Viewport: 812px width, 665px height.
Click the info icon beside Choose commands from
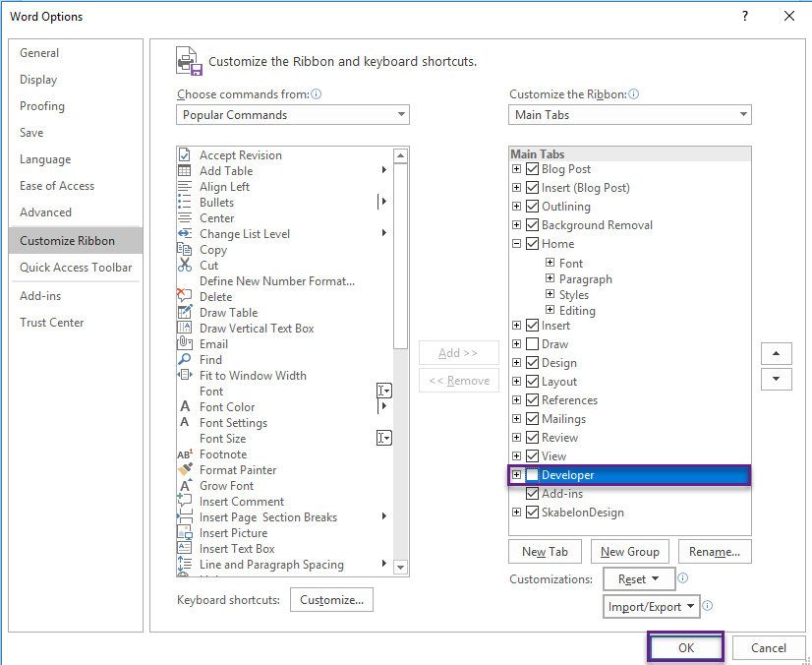click(x=316, y=93)
